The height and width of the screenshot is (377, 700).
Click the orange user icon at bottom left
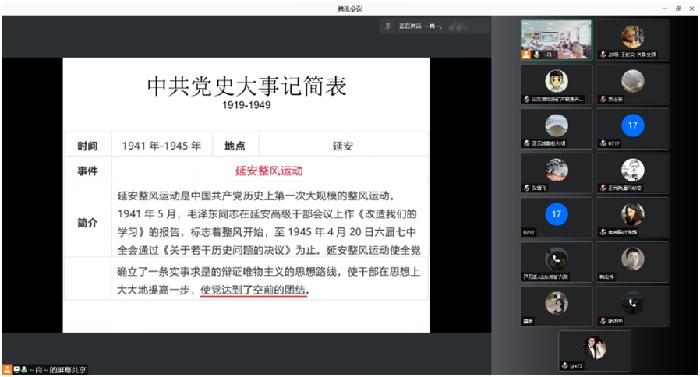point(8,370)
